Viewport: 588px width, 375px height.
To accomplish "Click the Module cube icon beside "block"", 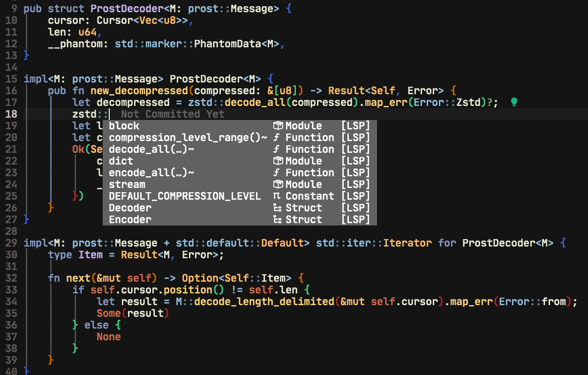I will (x=278, y=125).
